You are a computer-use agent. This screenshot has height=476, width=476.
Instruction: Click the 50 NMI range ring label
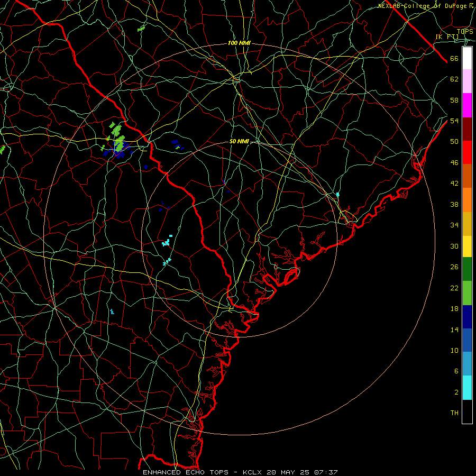239,141
